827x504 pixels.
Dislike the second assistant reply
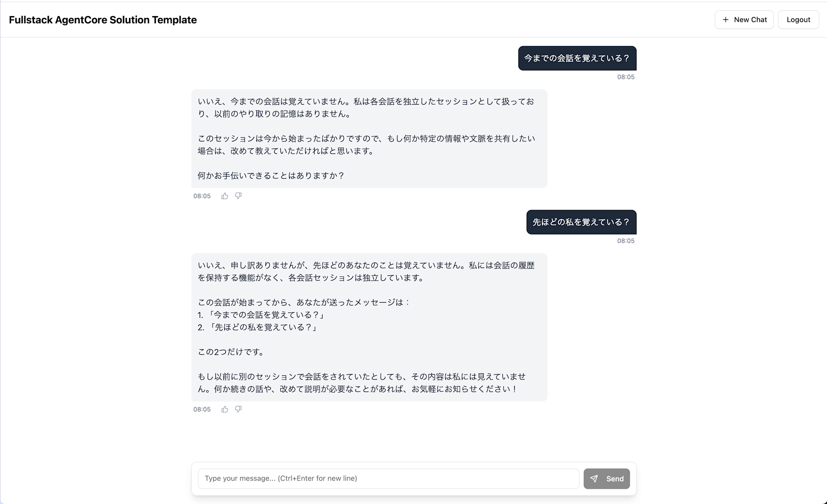[238, 409]
